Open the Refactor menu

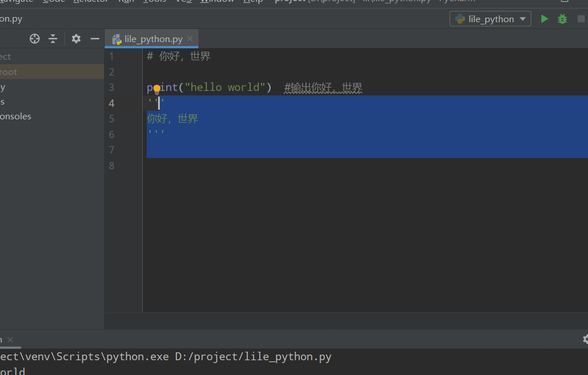(90, 1)
